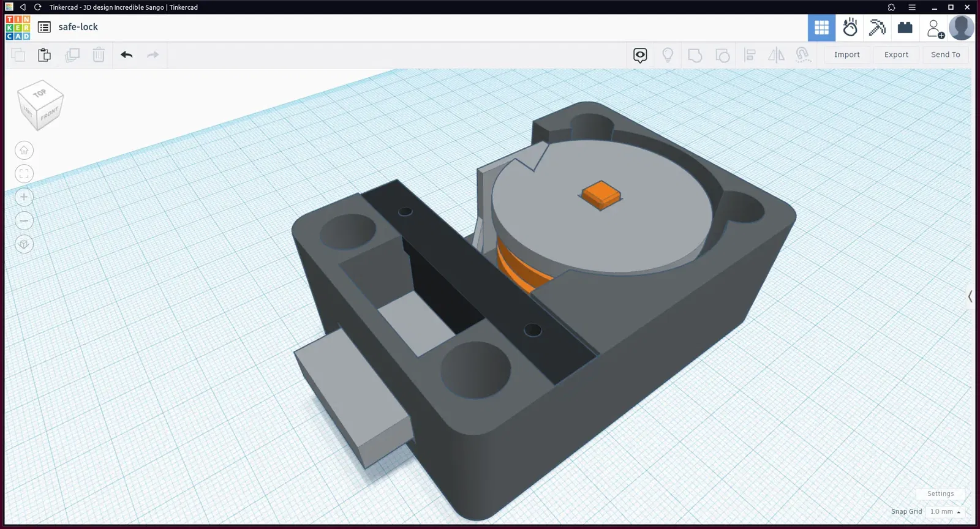Switch to 3D Design grid view
The image size is (980, 529).
821,28
